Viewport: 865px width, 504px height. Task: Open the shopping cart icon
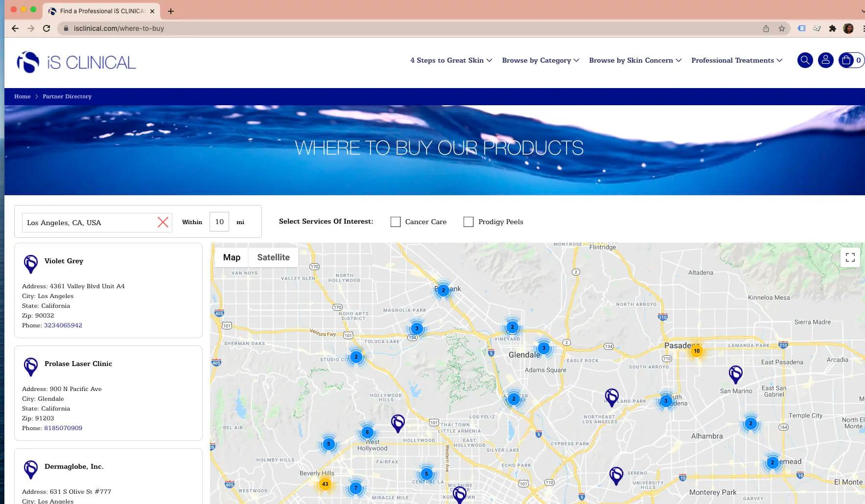click(x=847, y=60)
